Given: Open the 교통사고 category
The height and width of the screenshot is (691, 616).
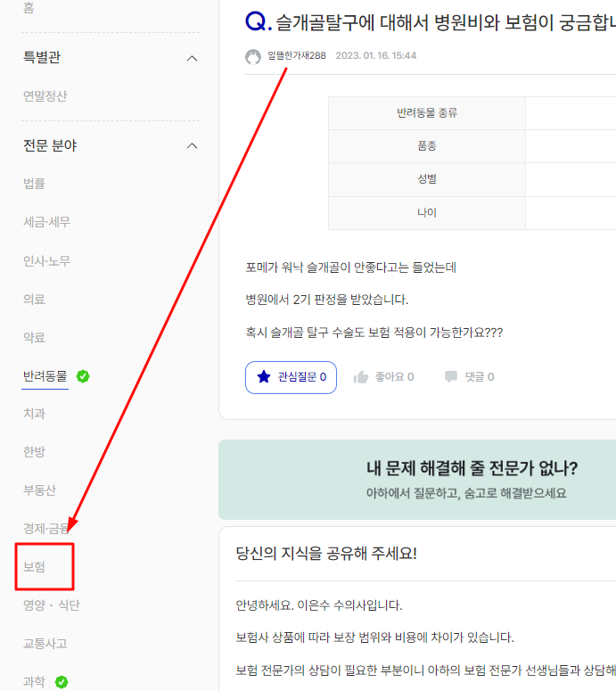Looking at the screenshot, I should coord(45,644).
